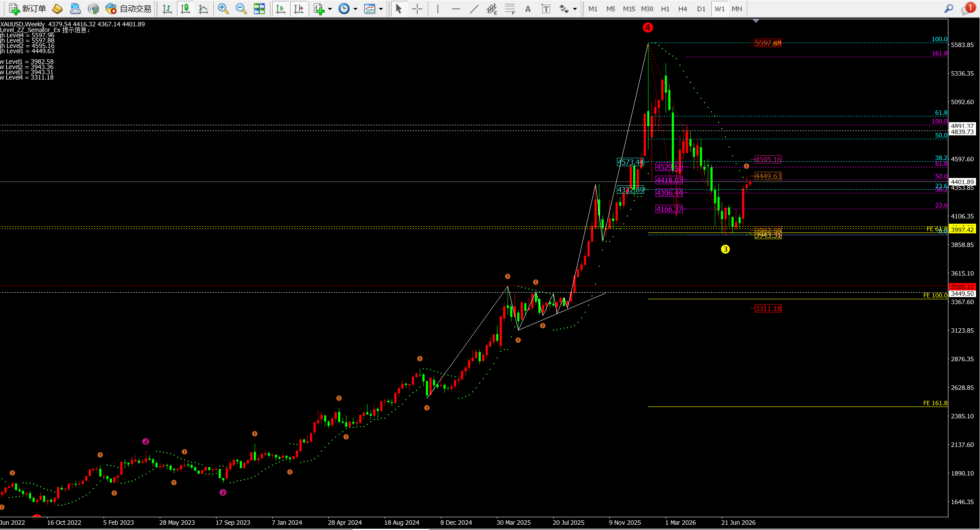
Task: Select the Fibonacci retracement tool
Action: click(x=510, y=9)
